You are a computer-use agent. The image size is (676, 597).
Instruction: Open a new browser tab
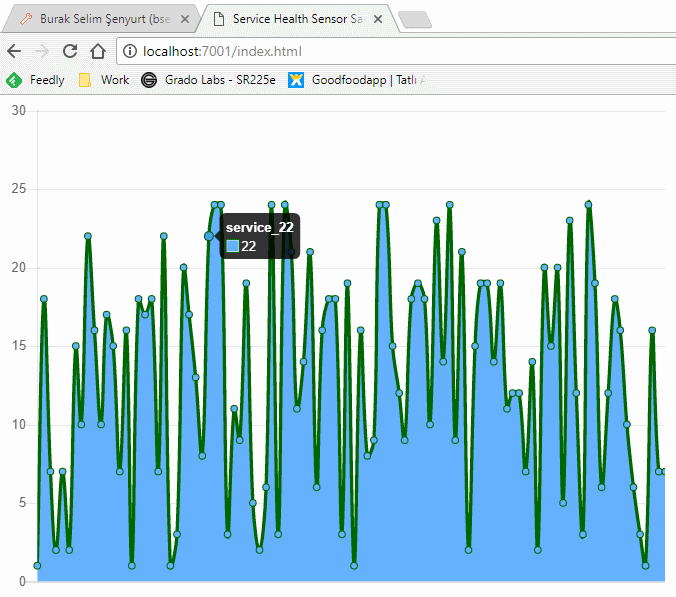[x=413, y=19]
